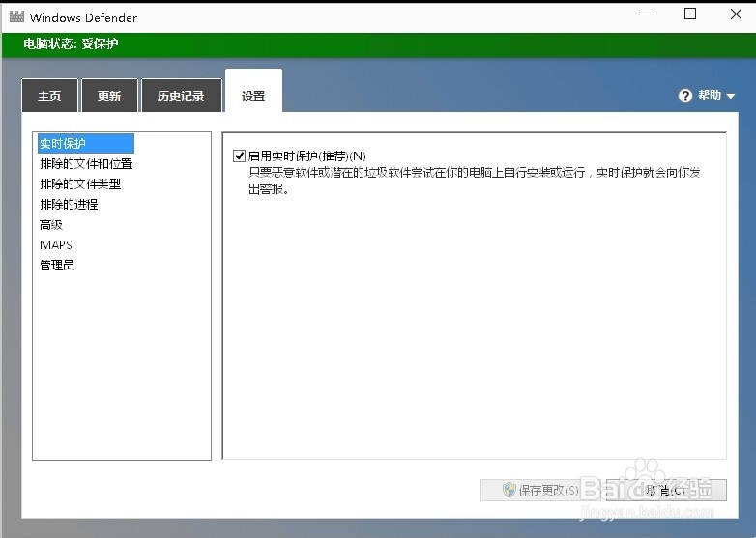756x538 pixels.
Task: Open 高级 settings
Action: (x=51, y=224)
